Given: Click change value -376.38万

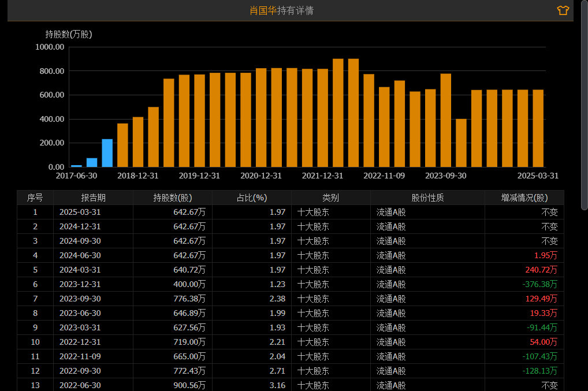Looking at the screenshot, I should [539, 284].
